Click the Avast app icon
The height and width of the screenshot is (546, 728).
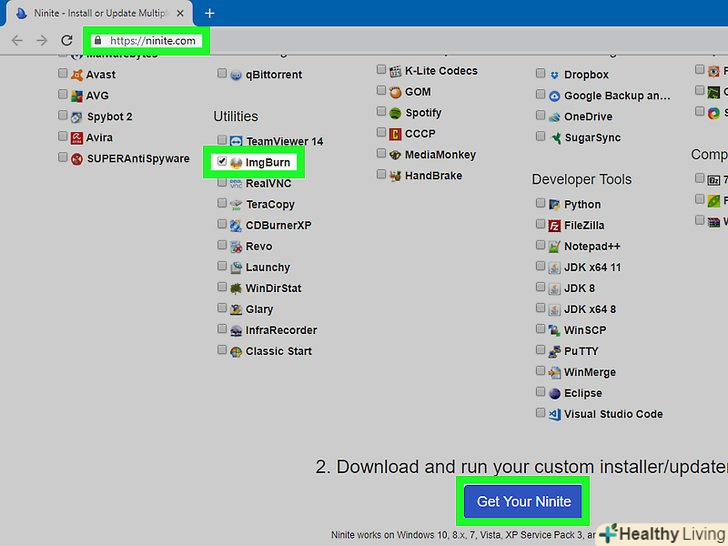[x=77, y=75]
